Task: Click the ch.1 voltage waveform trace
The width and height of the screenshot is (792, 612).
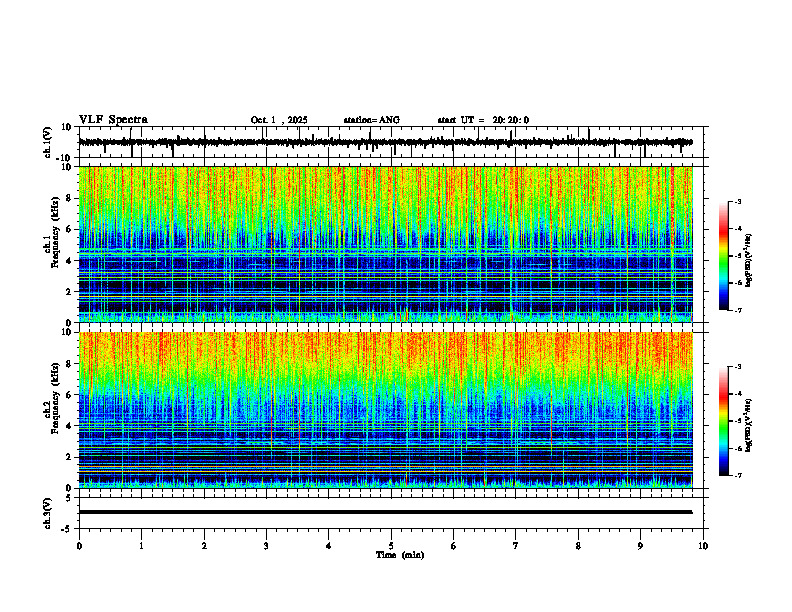Action: [385, 142]
